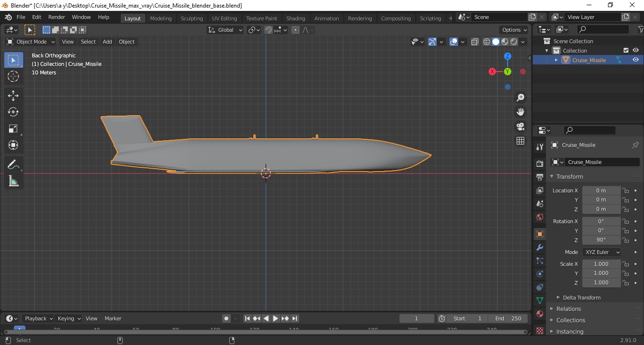Click the zoom viewport magnifier icon
Screen dimensions: 644x345
tap(520, 98)
